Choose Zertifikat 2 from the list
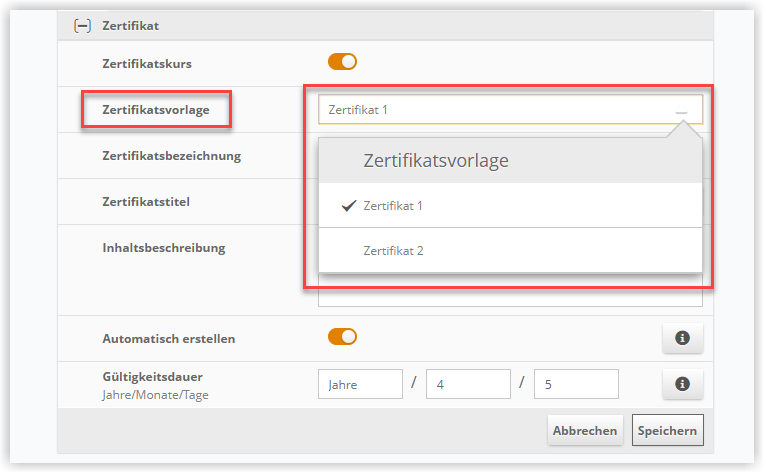The image size is (764, 473). coord(393,250)
